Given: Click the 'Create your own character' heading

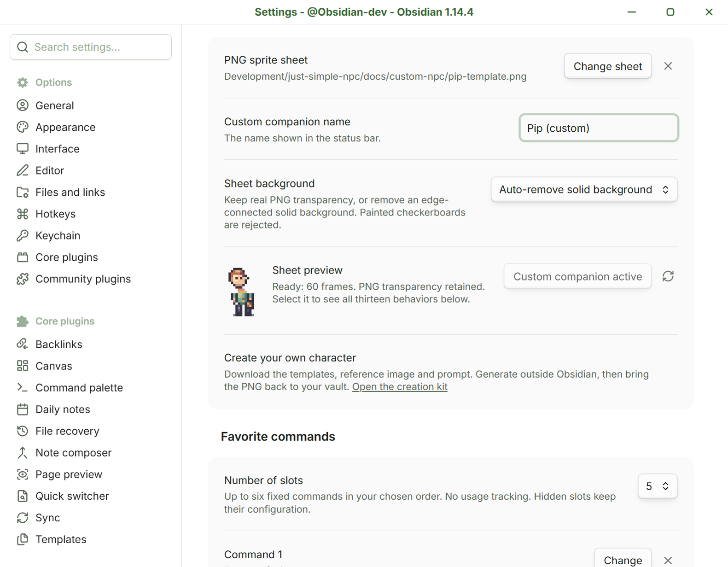Looking at the screenshot, I should click(290, 357).
